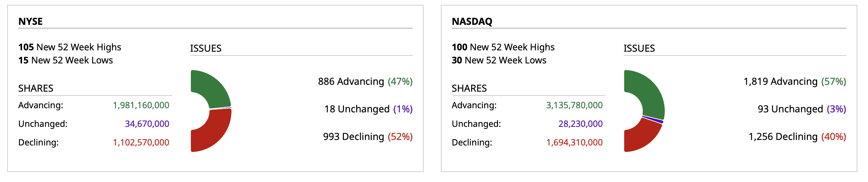The width and height of the screenshot is (868, 182).
Task: Select the 993 Declining (52%) issues label
Action: (368, 137)
